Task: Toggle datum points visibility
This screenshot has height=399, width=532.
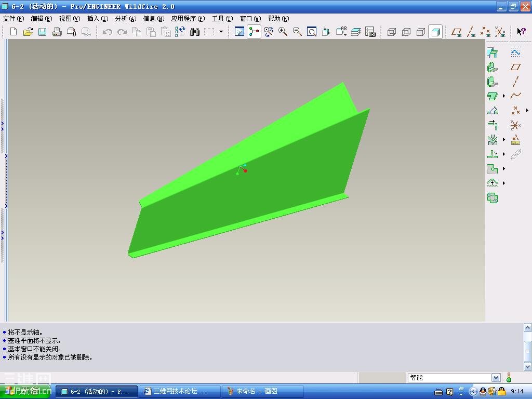Action: [x=486, y=32]
